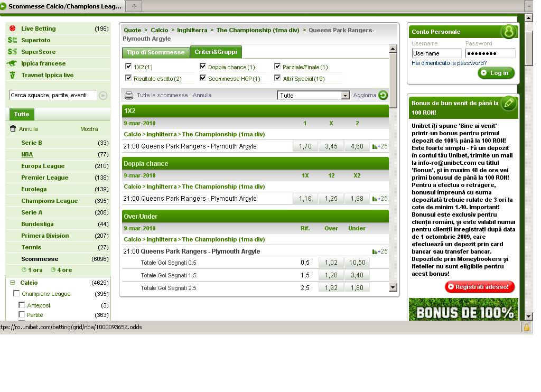Toggle the Altri Special (19) checkbox

click(x=277, y=78)
